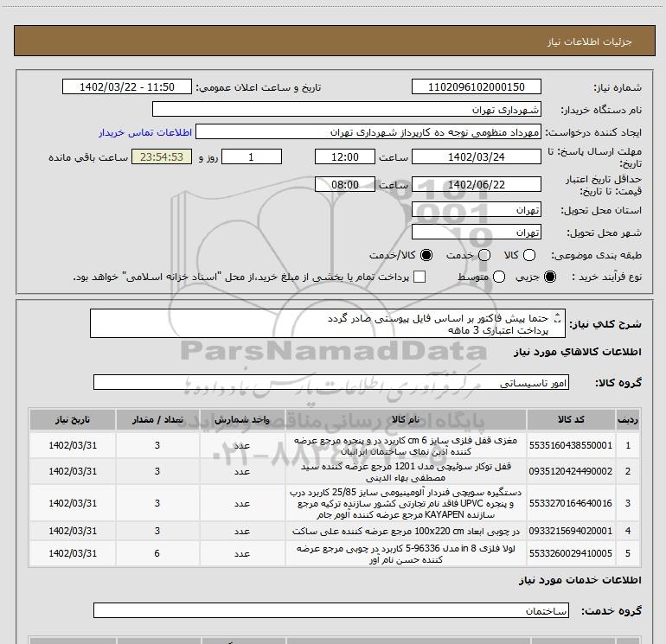Click the countdown timer 23:54:53
666x644 pixels.
(x=162, y=156)
